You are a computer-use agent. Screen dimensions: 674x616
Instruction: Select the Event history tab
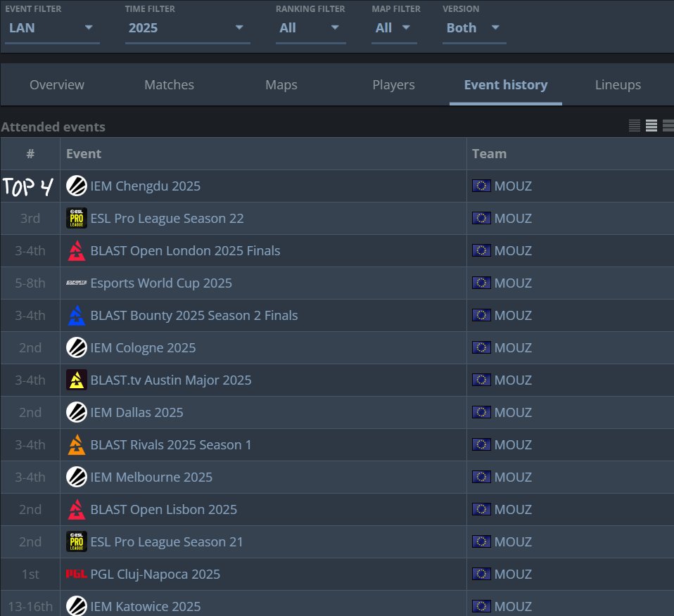tap(505, 84)
